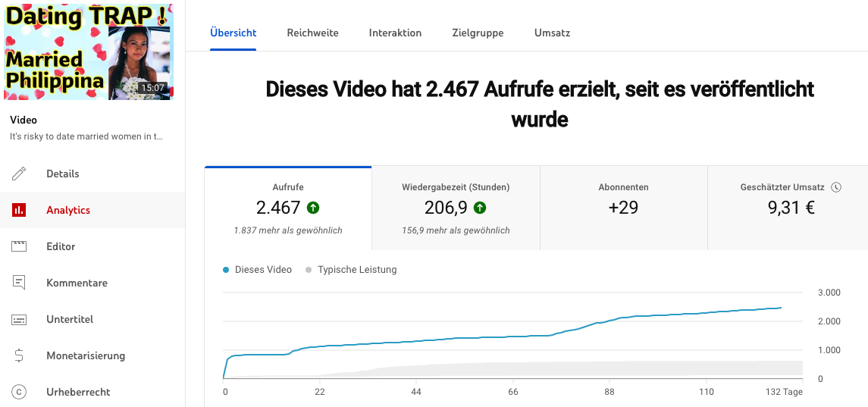The width and height of the screenshot is (868, 407).
Task: Go to the Umsatz tab
Action: pyautogui.click(x=552, y=33)
